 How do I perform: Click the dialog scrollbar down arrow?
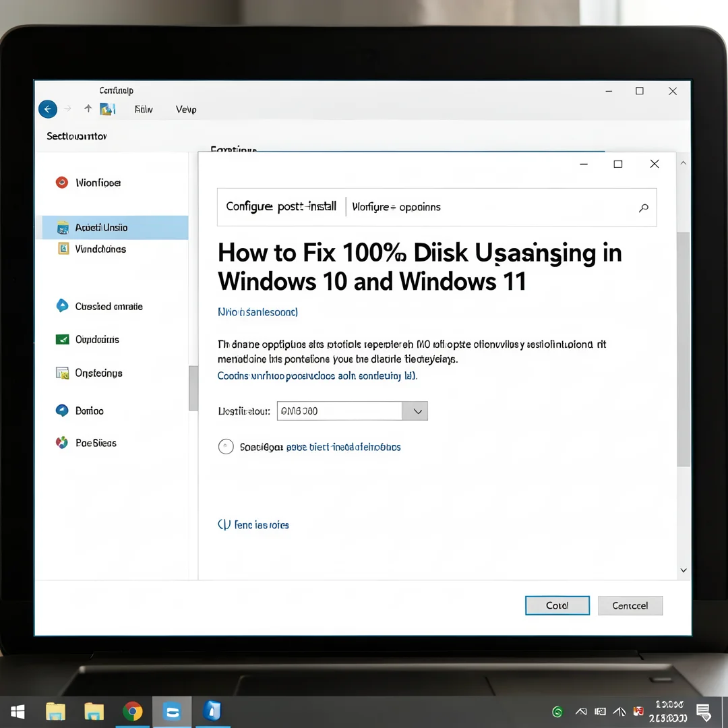(x=684, y=570)
